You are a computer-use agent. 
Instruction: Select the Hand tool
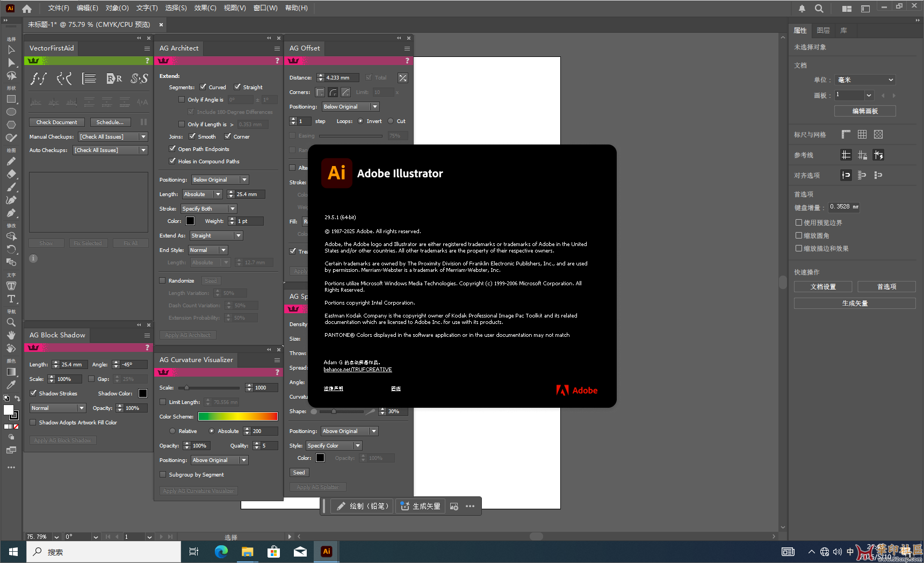pos(11,335)
